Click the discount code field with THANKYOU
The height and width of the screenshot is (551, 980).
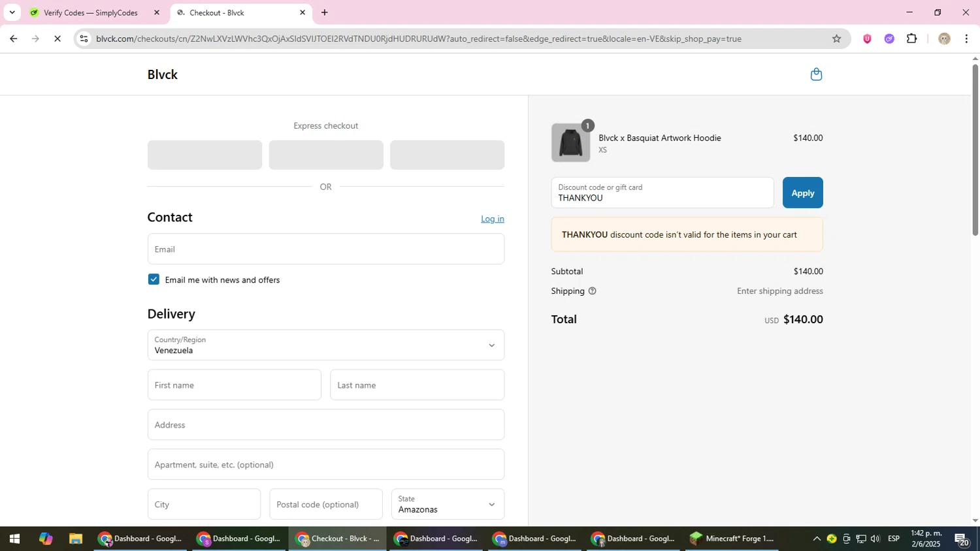point(662,193)
